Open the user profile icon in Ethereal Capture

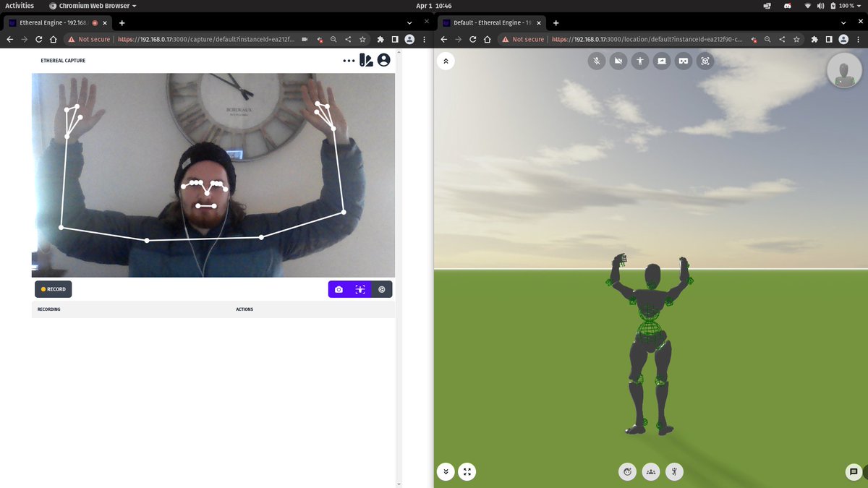(384, 60)
